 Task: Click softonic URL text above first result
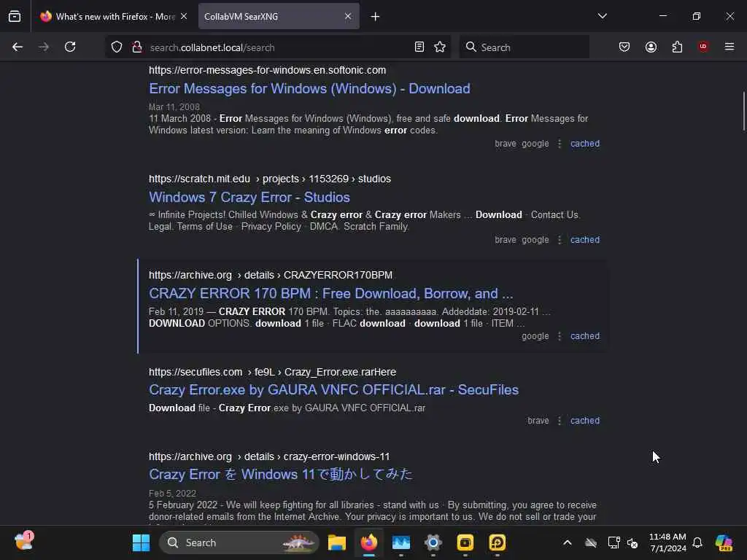(x=267, y=70)
